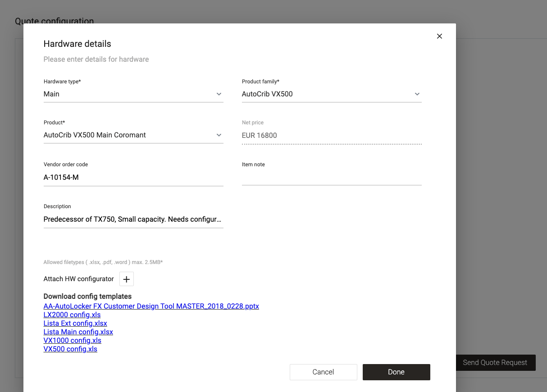Screen dimensions: 547x392
Task: Click into the Description text field
Action: pyautogui.click(x=133, y=219)
